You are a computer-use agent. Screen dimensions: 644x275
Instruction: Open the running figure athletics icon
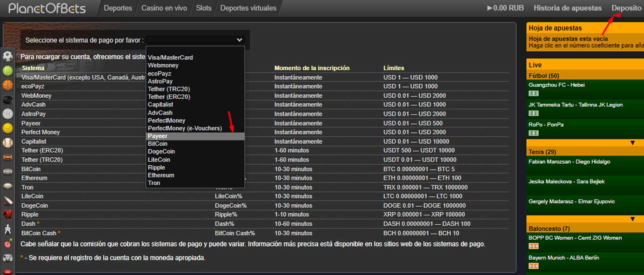[8, 229]
